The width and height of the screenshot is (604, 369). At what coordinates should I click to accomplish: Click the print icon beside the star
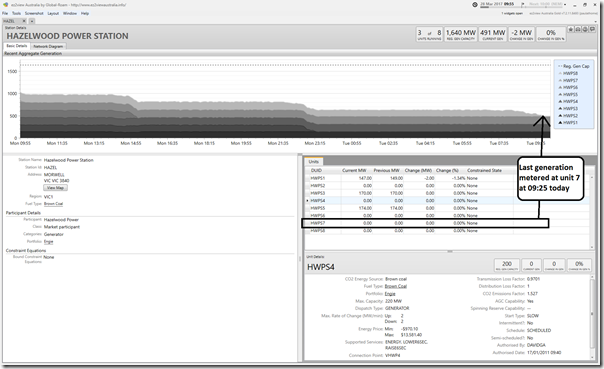click(578, 29)
